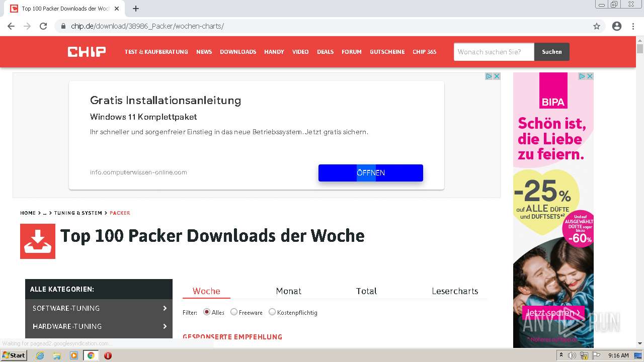Open the Downloads menu item
Viewport: 644px width, 362px height.
click(238, 52)
